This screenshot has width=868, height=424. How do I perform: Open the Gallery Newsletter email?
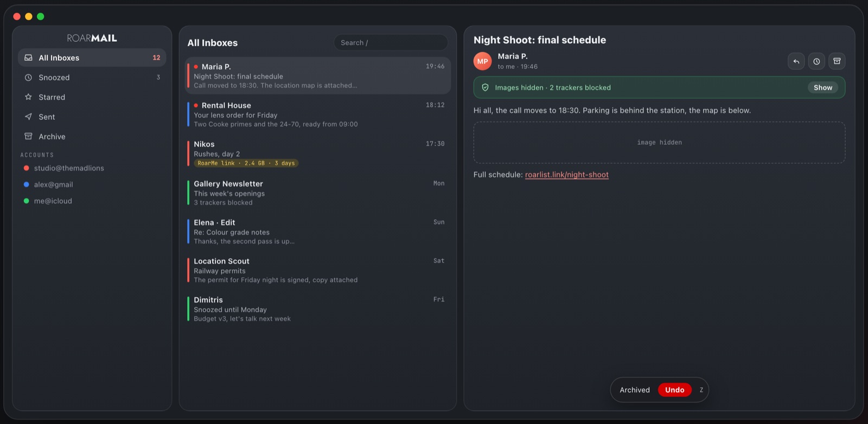click(x=318, y=193)
